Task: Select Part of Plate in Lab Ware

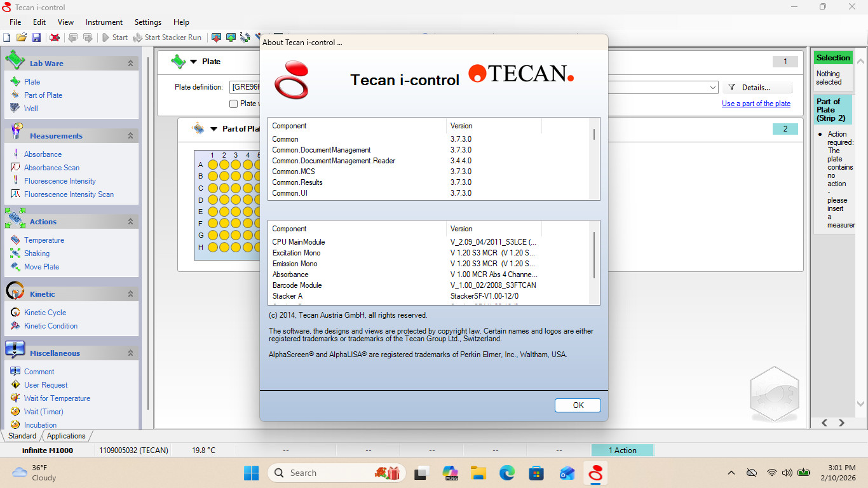Action: coord(43,95)
